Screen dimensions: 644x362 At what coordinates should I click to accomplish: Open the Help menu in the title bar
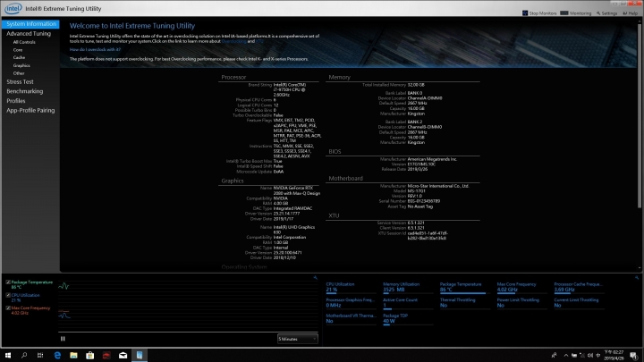[x=631, y=13]
